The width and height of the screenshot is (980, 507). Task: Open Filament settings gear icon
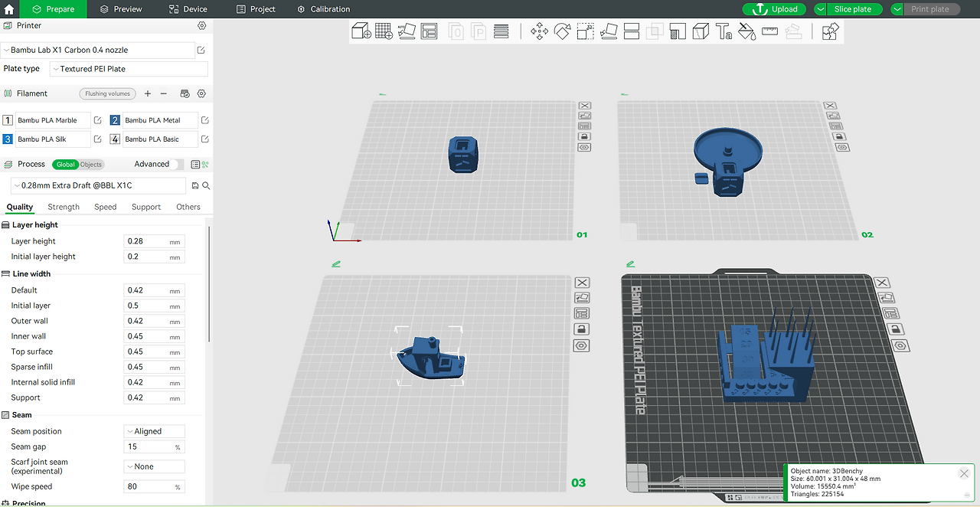click(x=201, y=93)
